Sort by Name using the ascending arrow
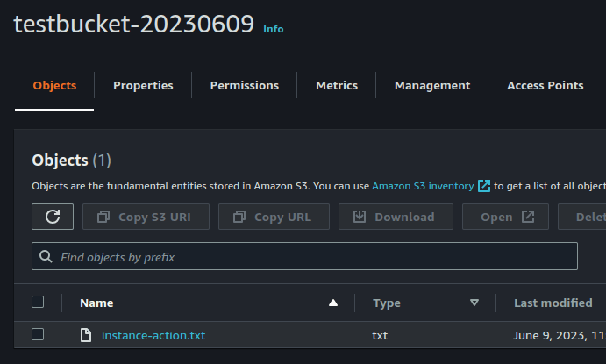Viewport: 606px width, 364px height. [333, 303]
